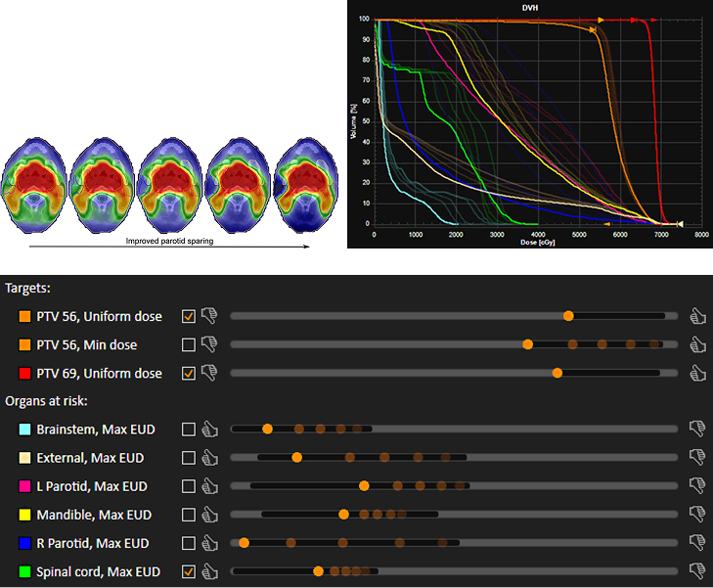Click thumbs-up icon right of PTV 56 Uniform dose slider
The height and width of the screenshot is (588, 713).
[697, 316]
